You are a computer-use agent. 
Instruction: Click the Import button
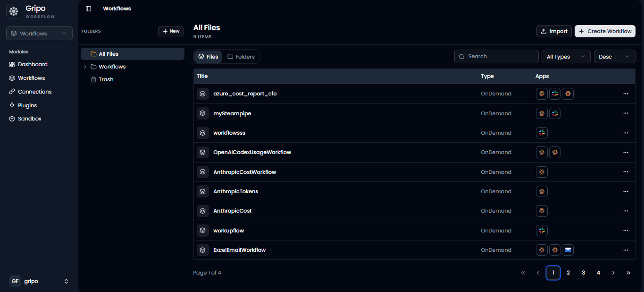[x=554, y=31]
